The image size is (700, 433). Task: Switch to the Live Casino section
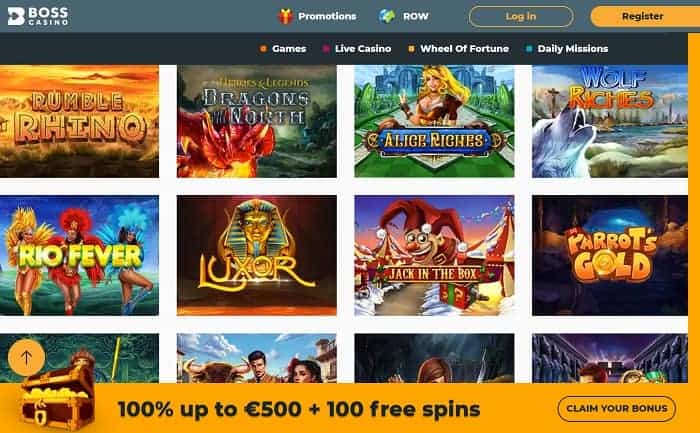pos(363,49)
